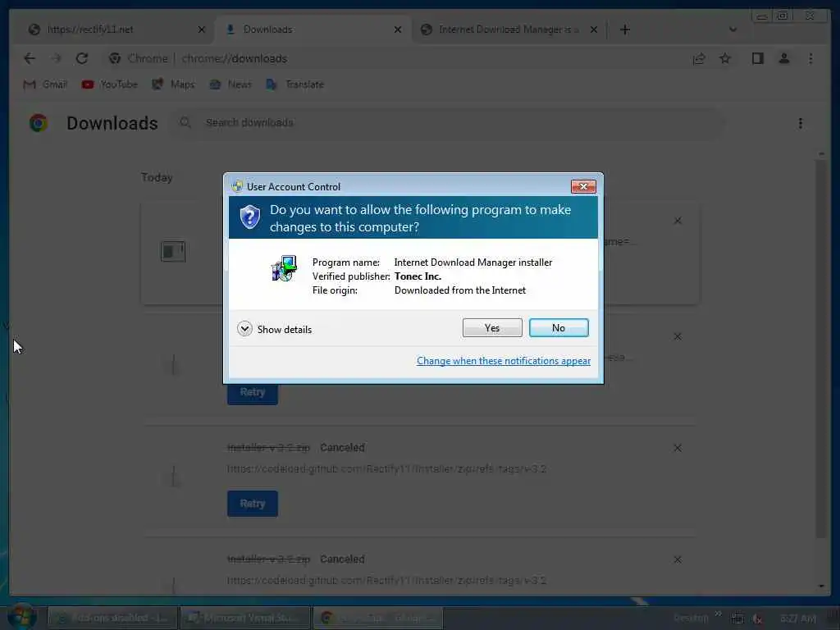Remove fourth download entry from list
The height and width of the screenshot is (630, 840).
pos(678,559)
